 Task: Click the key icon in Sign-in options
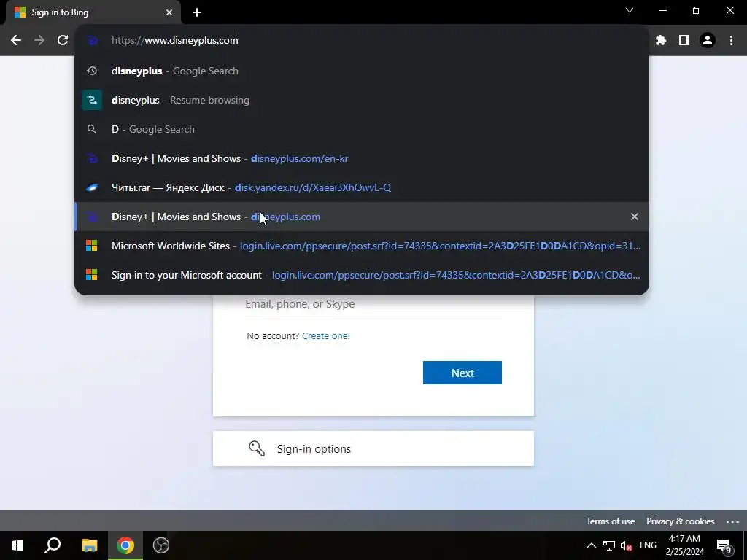point(257,448)
